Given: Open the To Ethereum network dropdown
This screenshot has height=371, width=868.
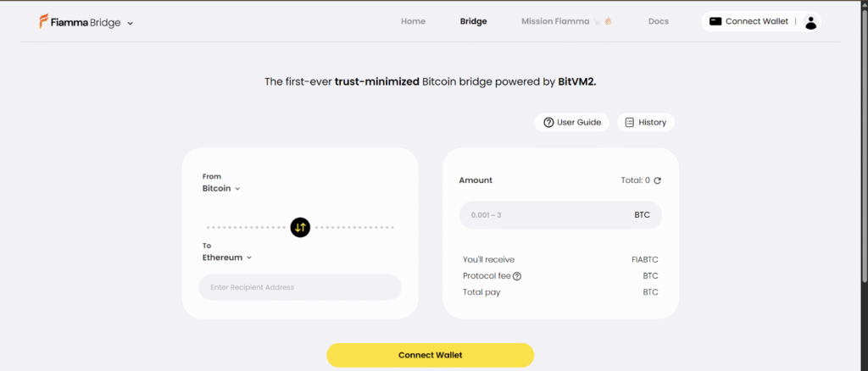Looking at the screenshot, I should 227,257.
